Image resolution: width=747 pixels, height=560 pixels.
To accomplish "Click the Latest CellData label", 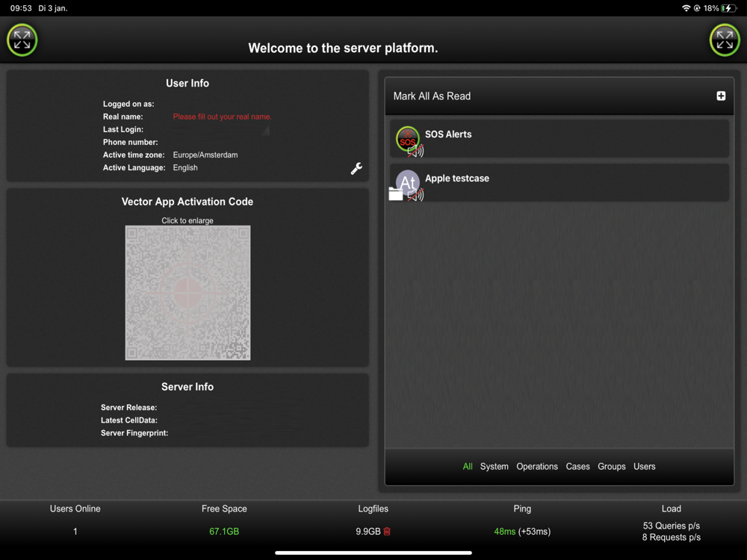I will coord(129,420).
